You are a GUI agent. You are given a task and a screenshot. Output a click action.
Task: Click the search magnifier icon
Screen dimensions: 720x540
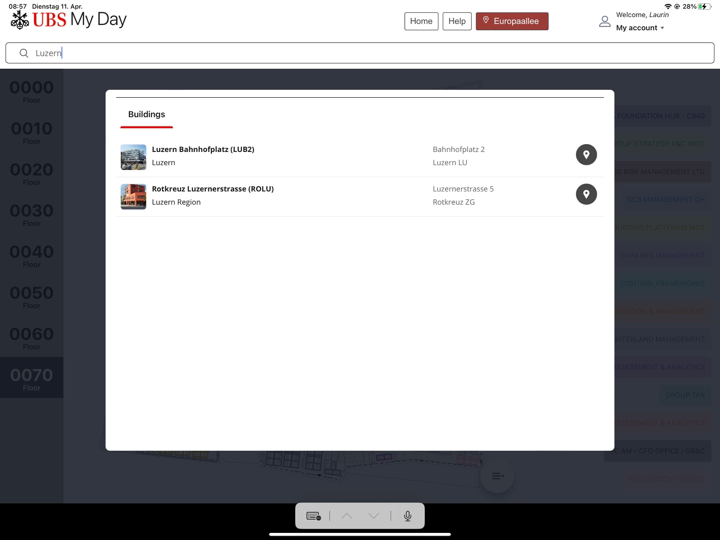point(24,53)
